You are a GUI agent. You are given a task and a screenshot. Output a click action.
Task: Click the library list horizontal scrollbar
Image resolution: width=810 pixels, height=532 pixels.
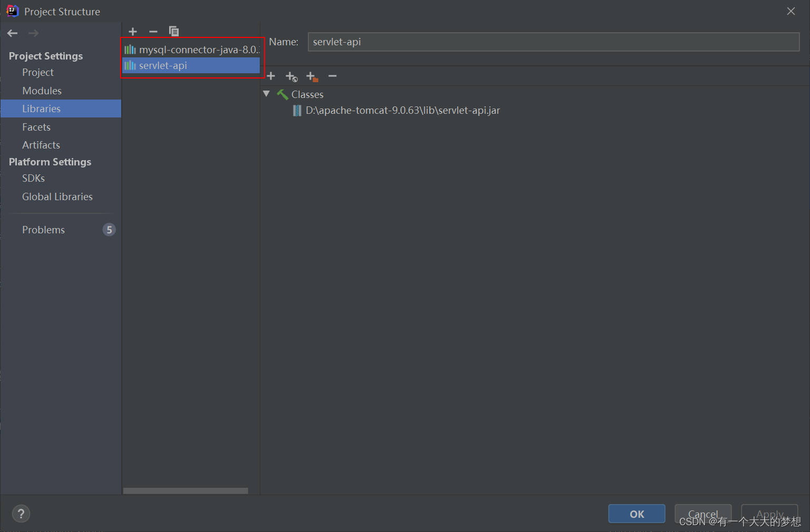(x=186, y=491)
